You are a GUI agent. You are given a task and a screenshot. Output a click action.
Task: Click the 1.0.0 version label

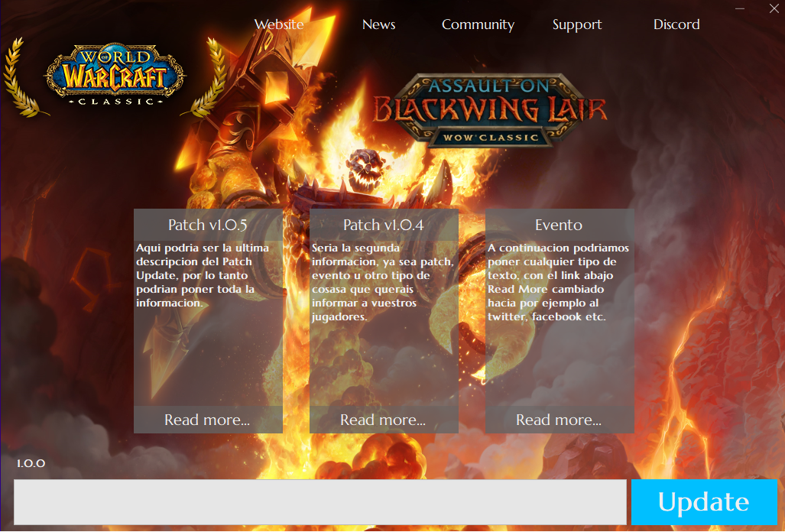click(x=31, y=463)
